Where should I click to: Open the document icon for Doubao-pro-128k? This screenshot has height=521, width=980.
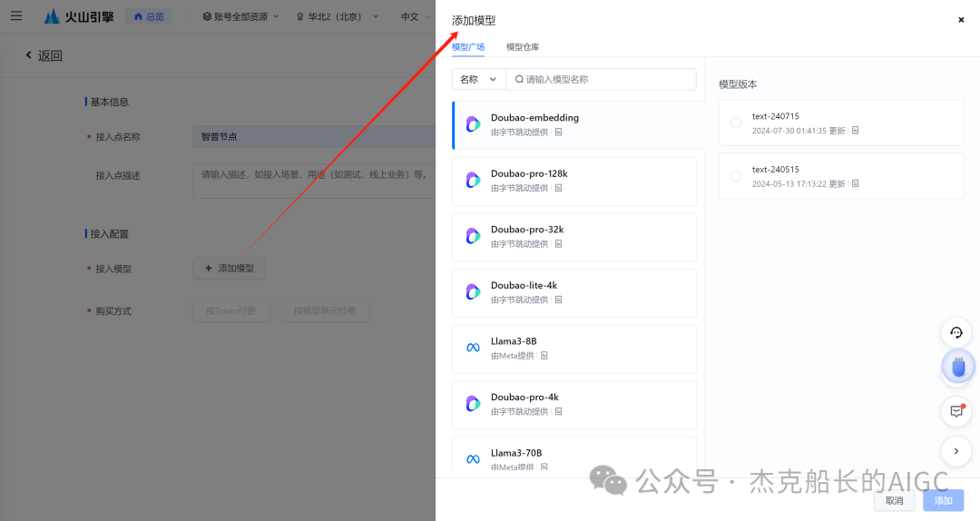click(559, 188)
